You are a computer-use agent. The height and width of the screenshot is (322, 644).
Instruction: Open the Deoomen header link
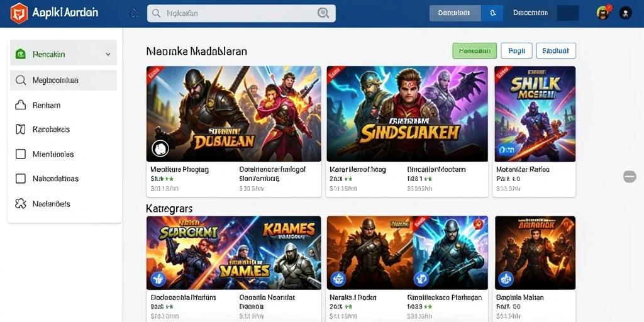tap(530, 13)
